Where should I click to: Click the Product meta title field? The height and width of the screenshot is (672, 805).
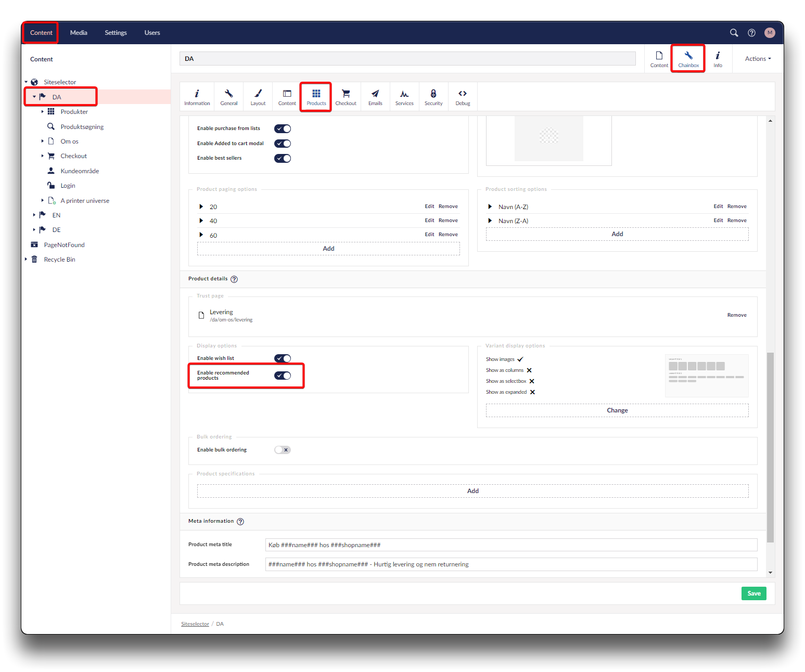510,545
